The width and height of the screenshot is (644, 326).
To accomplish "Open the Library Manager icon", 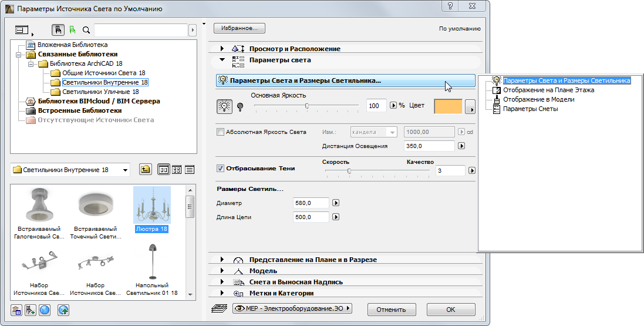I will 16,310.
